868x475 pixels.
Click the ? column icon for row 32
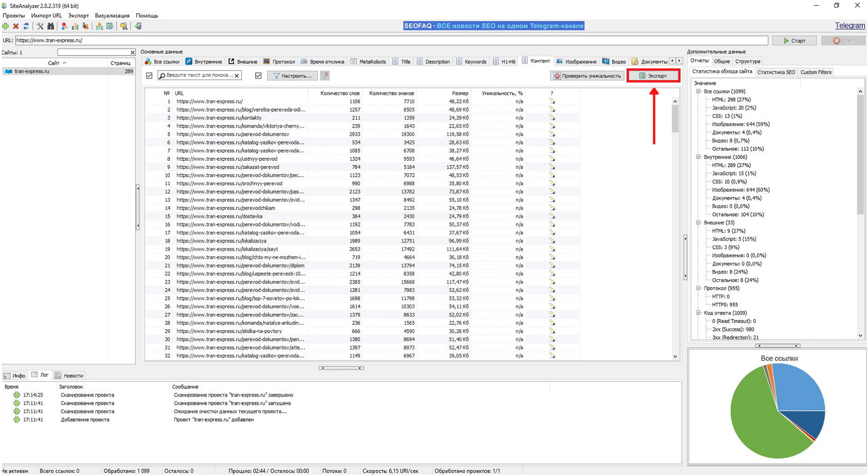point(552,356)
